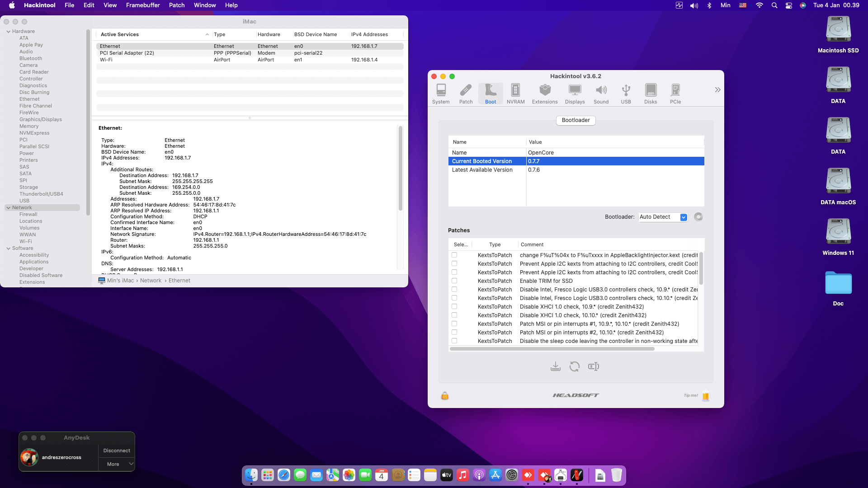Image resolution: width=868 pixels, height=488 pixels.
Task: Open Apple TV from the Dock
Action: (x=447, y=475)
